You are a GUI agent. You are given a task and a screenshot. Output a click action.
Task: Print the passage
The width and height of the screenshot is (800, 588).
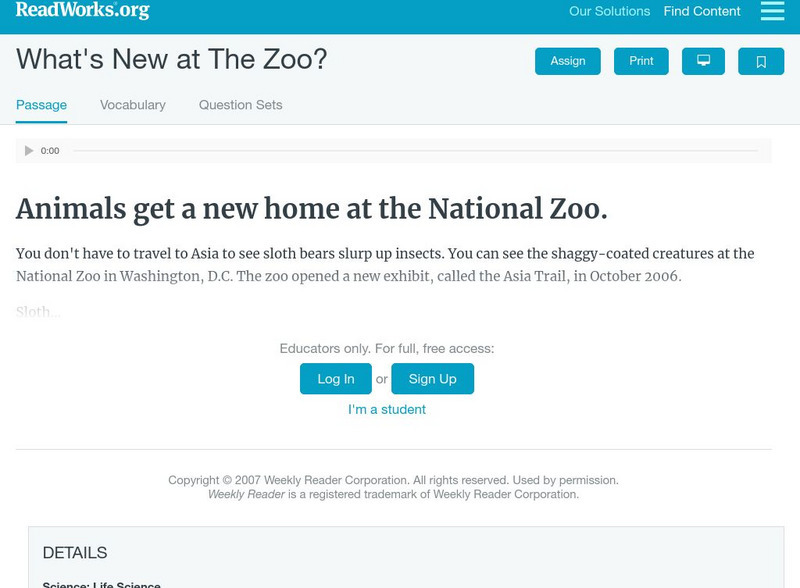pyautogui.click(x=641, y=61)
